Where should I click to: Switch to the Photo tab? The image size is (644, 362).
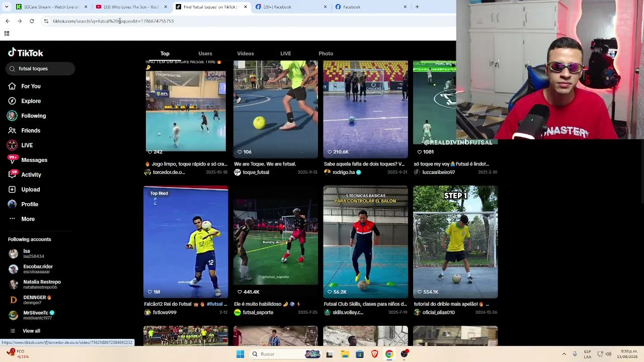pos(326,53)
